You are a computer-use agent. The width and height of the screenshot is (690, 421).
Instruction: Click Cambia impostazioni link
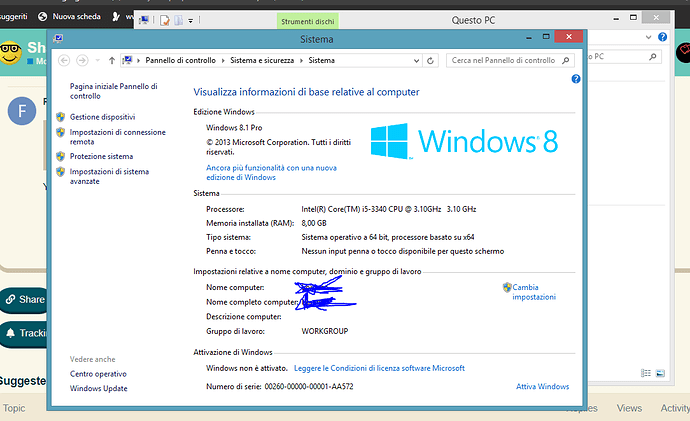pos(534,292)
